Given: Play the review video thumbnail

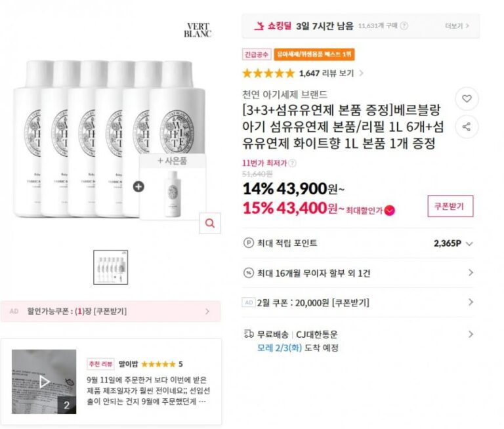Looking at the screenshot, I should click(x=44, y=381).
